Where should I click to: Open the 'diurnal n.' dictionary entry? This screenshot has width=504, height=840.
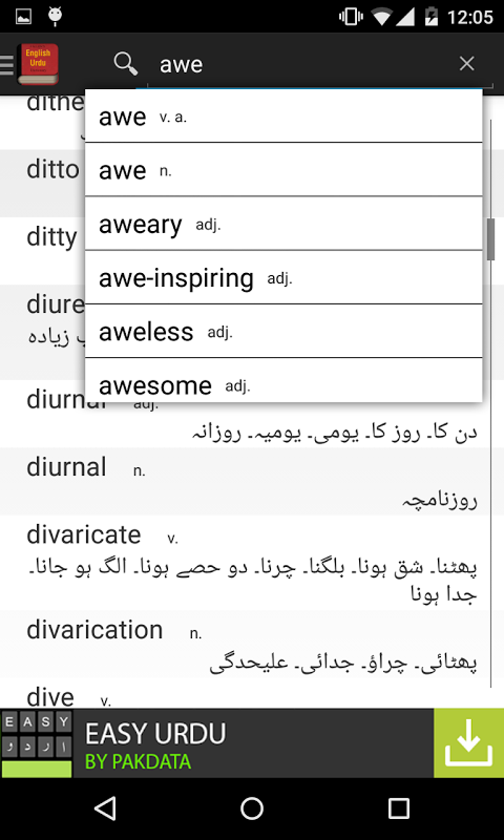click(x=245, y=482)
